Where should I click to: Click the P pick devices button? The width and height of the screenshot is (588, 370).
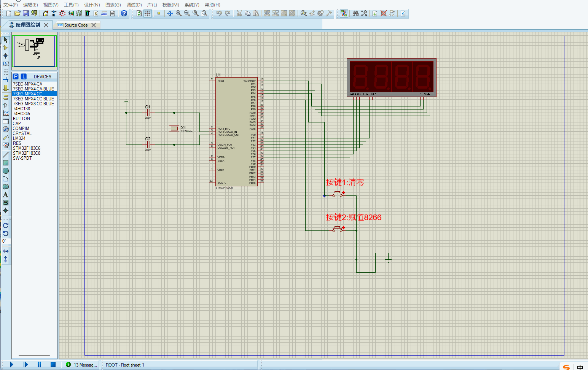(x=16, y=76)
